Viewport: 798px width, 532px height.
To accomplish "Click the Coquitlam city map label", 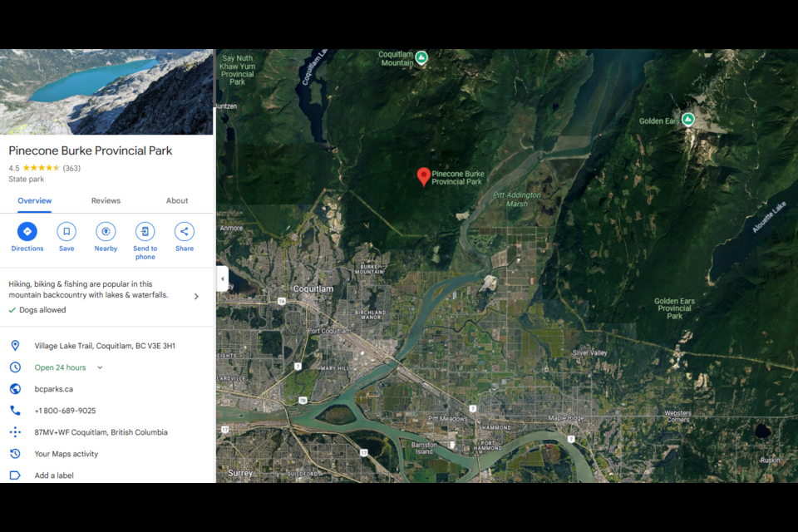I will (313, 288).
